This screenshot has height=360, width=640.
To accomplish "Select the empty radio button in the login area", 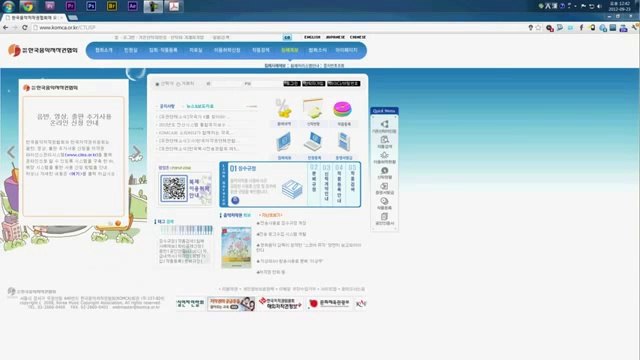I will [178, 84].
